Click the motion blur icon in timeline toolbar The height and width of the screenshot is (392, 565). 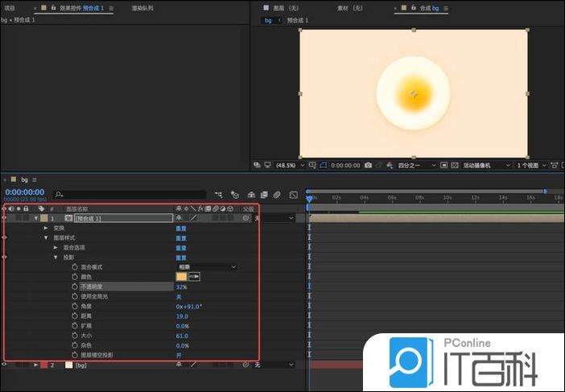(x=276, y=194)
